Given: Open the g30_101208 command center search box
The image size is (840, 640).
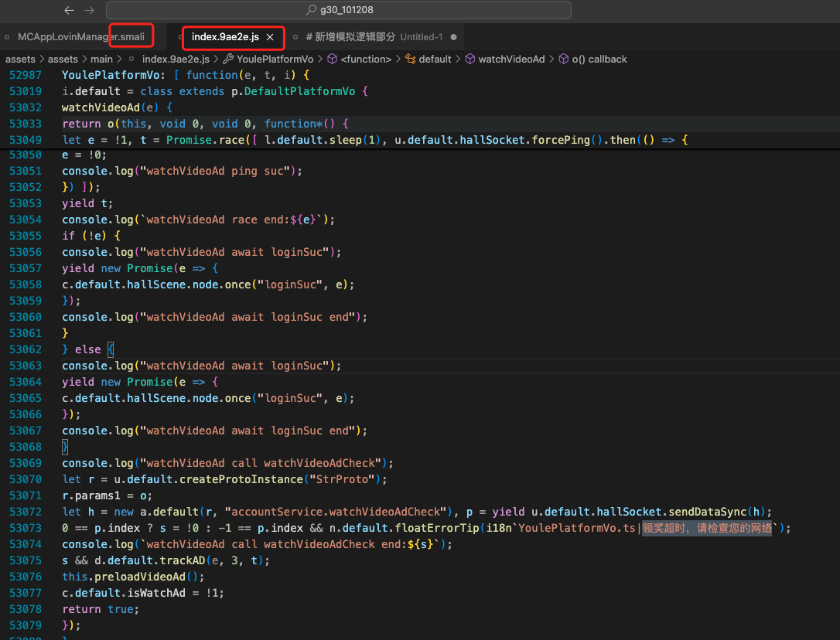Looking at the screenshot, I should click(339, 10).
